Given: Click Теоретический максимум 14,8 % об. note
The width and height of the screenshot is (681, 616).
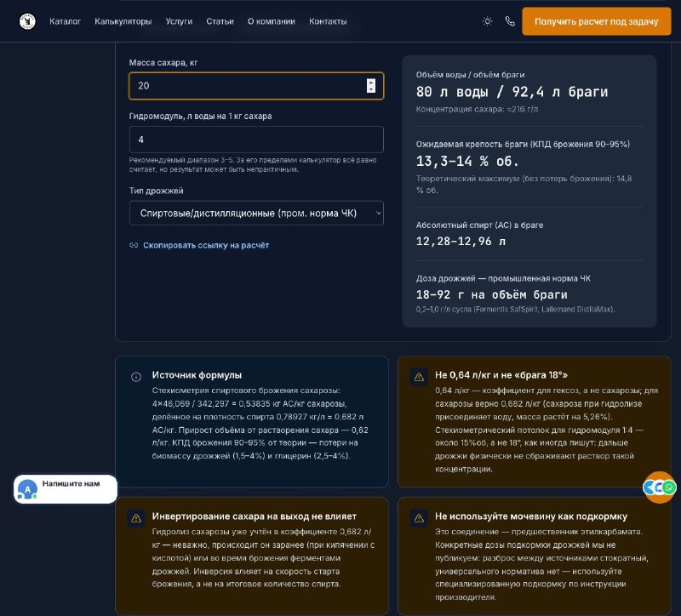Looking at the screenshot, I should (524, 184).
